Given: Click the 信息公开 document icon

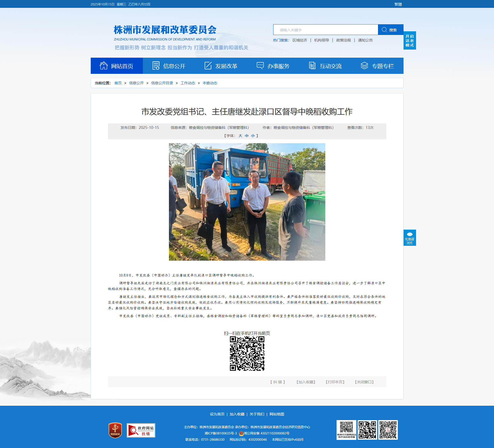Looking at the screenshot, I should [156, 66].
